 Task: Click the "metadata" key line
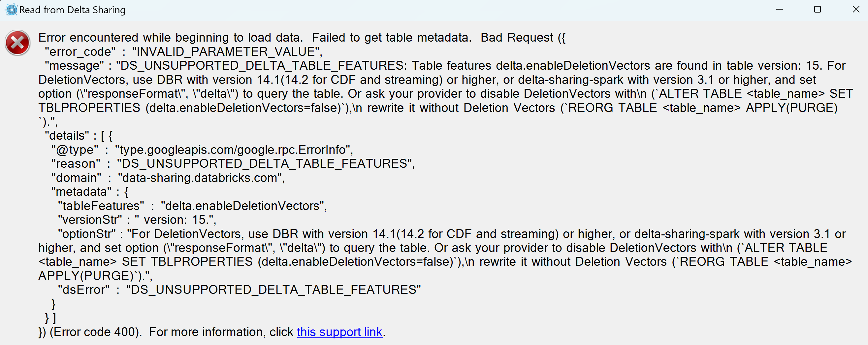pyautogui.click(x=90, y=192)
